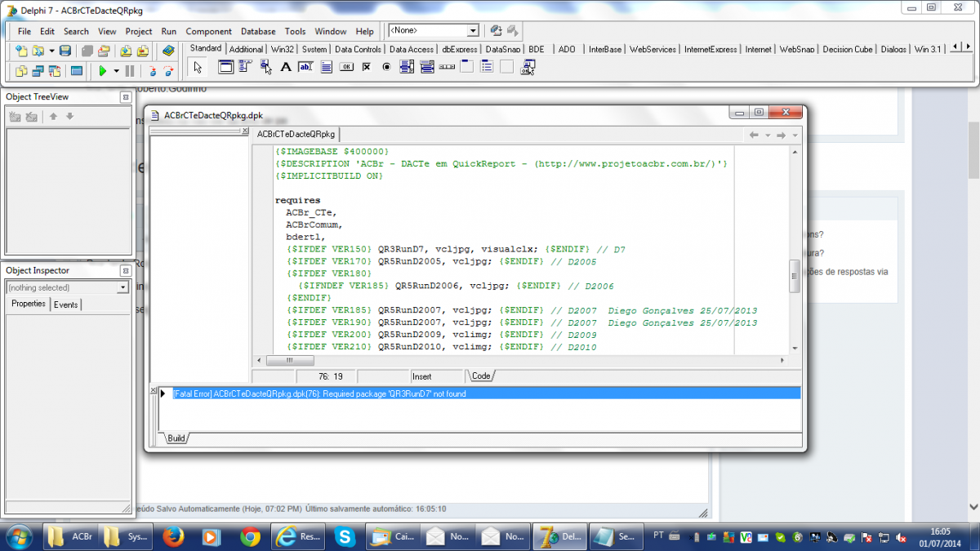
Task: Click the code editor vertical scrollbar thumb
Action: pyautogui.click(x=795, y=276)
